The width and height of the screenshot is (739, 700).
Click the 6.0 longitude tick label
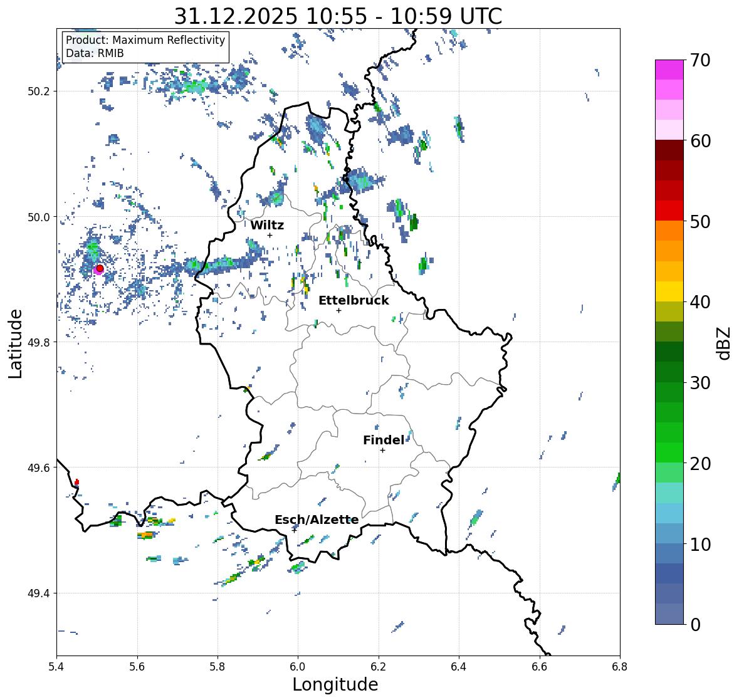(298, 667)
